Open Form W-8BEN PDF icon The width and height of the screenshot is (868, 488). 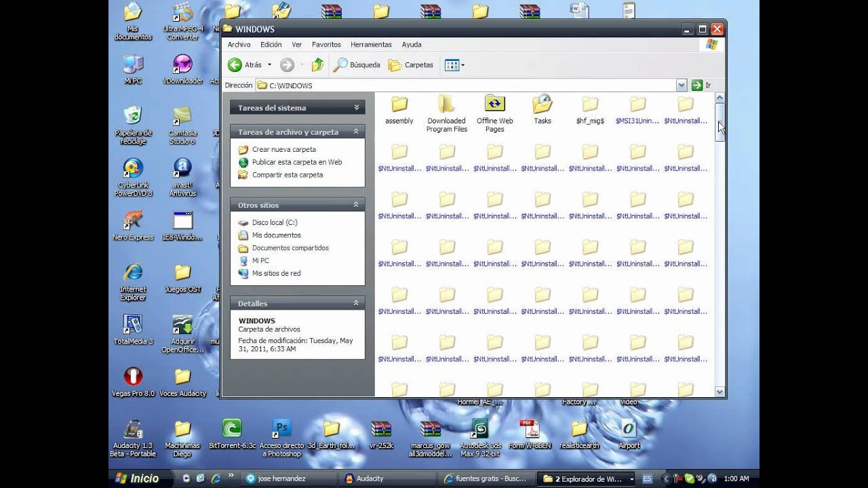click(530, 434)
